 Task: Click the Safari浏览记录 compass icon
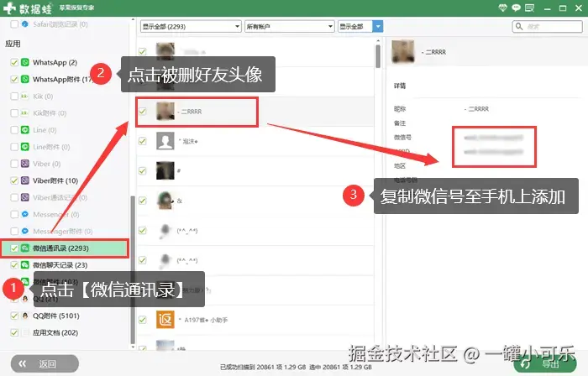coord(24,24)
